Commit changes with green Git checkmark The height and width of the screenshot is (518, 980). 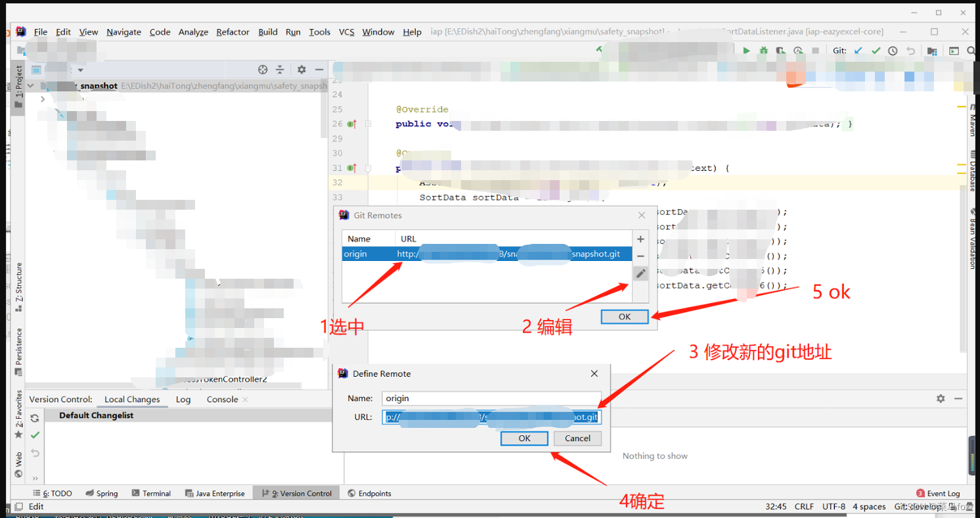click(x=876, y=51)
